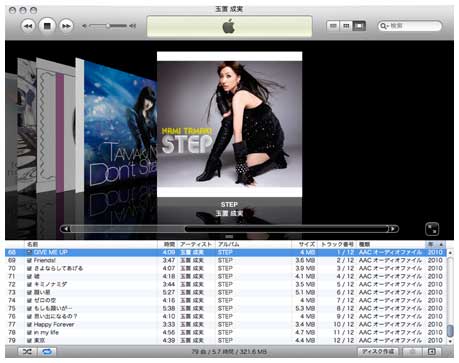
Task: Toggle sort order arrow on 年 column
Action: [x=441, y=244]
